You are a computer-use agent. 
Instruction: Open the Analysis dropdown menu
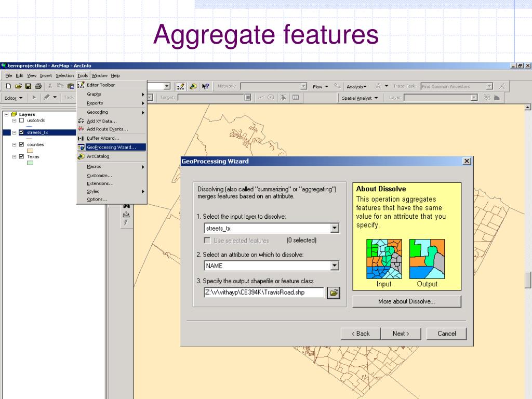click(x=356, y=87)
